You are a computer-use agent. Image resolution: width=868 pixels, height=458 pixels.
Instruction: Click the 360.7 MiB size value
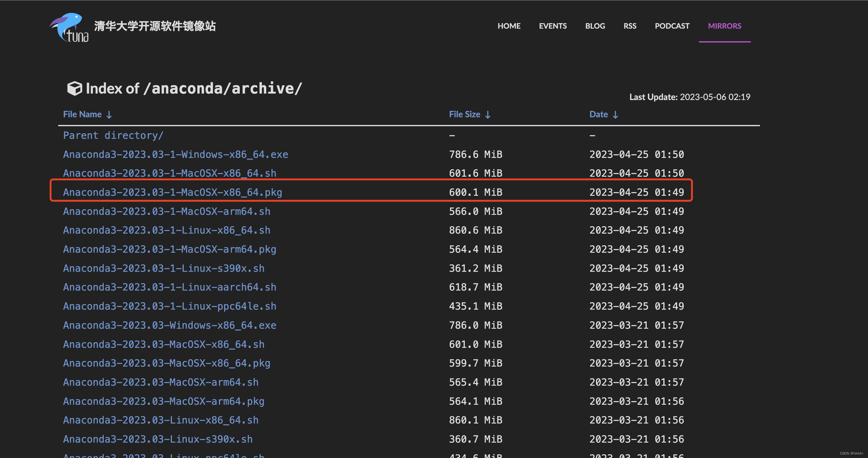476,439
